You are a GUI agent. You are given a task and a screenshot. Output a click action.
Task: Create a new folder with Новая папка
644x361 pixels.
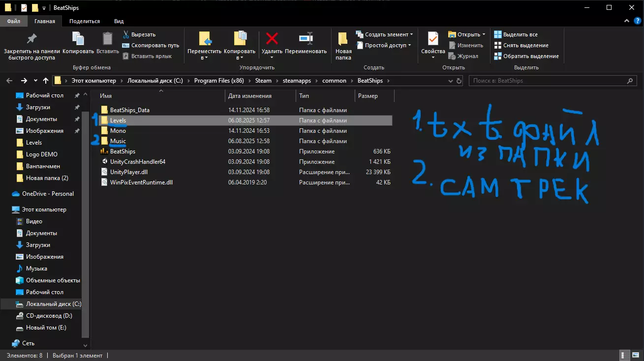(343, 46)
